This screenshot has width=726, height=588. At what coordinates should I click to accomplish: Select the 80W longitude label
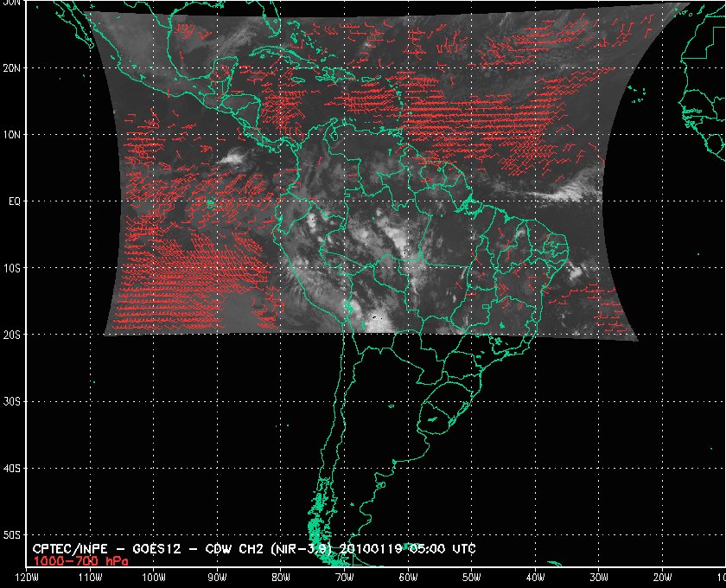coord(281,578)
